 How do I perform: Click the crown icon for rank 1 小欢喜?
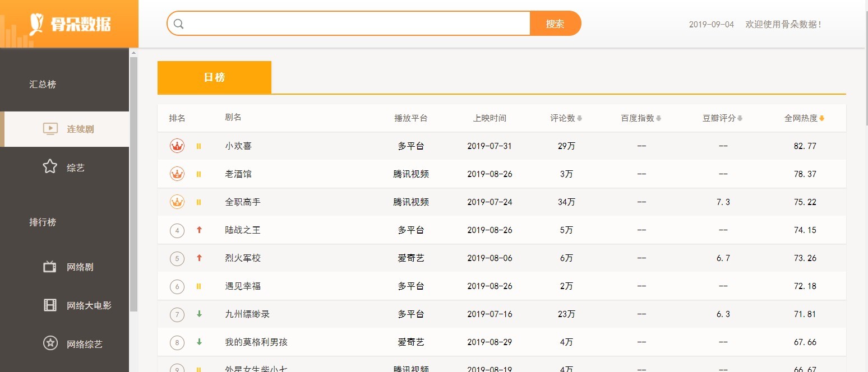click(x=177, y=145)
